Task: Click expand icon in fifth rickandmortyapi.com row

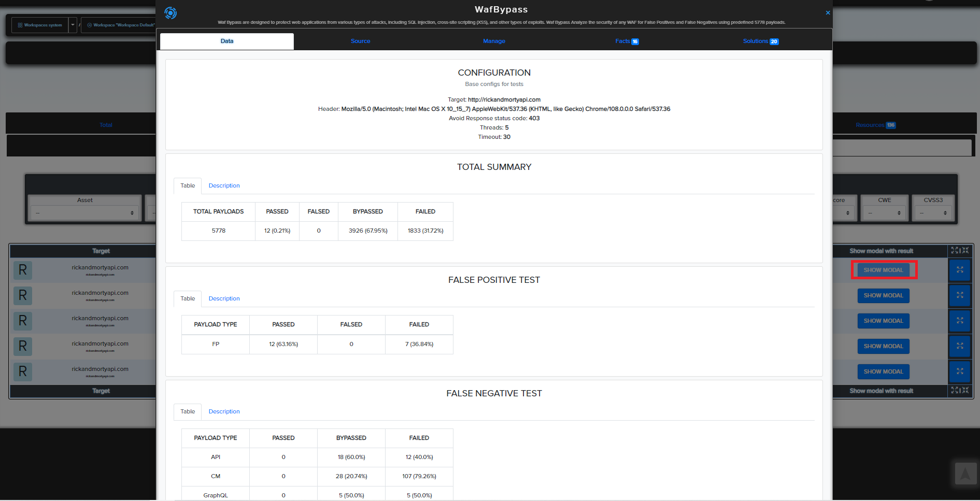Action: [960, 371]
